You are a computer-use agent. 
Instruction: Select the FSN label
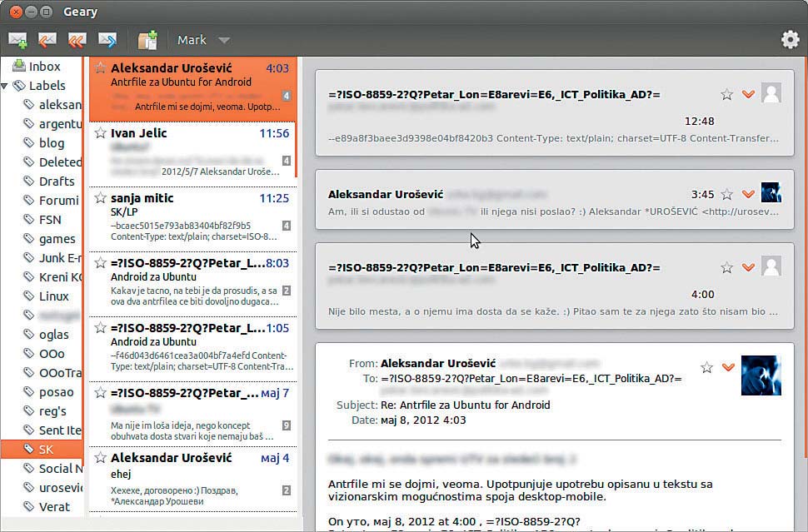click(x=42, y=220)
